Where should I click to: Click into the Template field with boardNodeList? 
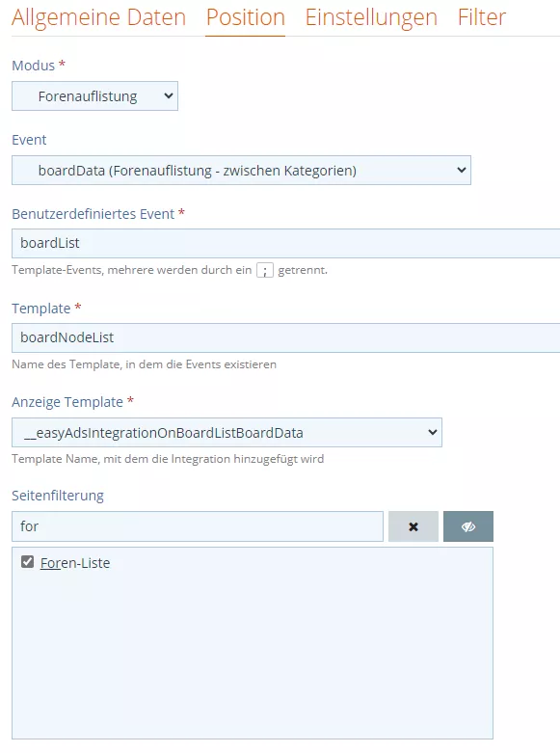coord(285,337)
